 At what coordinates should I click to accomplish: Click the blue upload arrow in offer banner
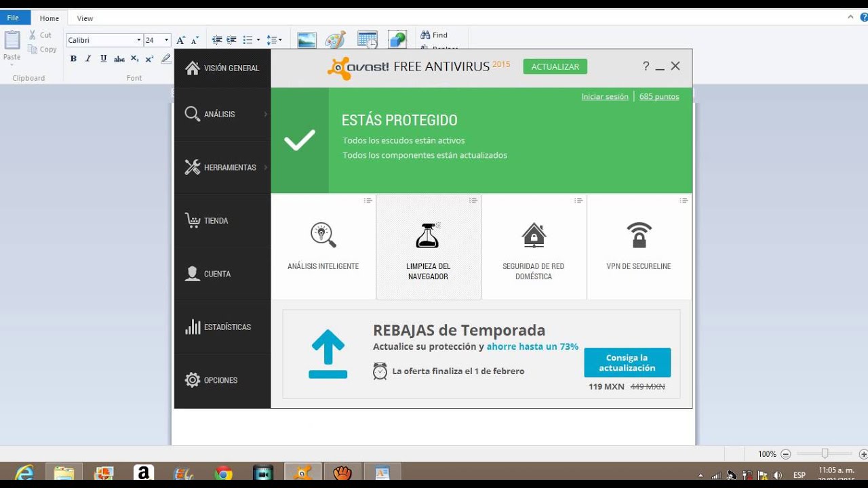[x=328, y=354]
